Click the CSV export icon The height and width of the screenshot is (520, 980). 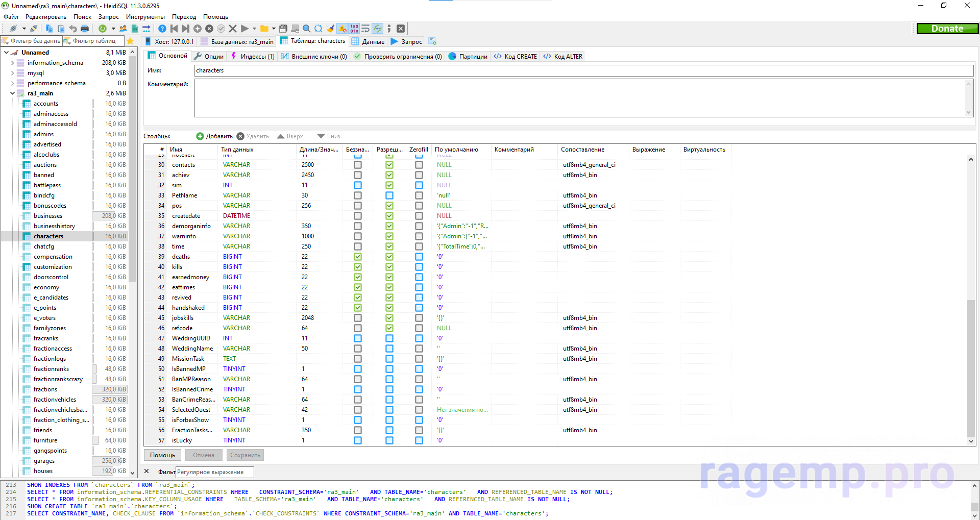[x=135, y=29]
